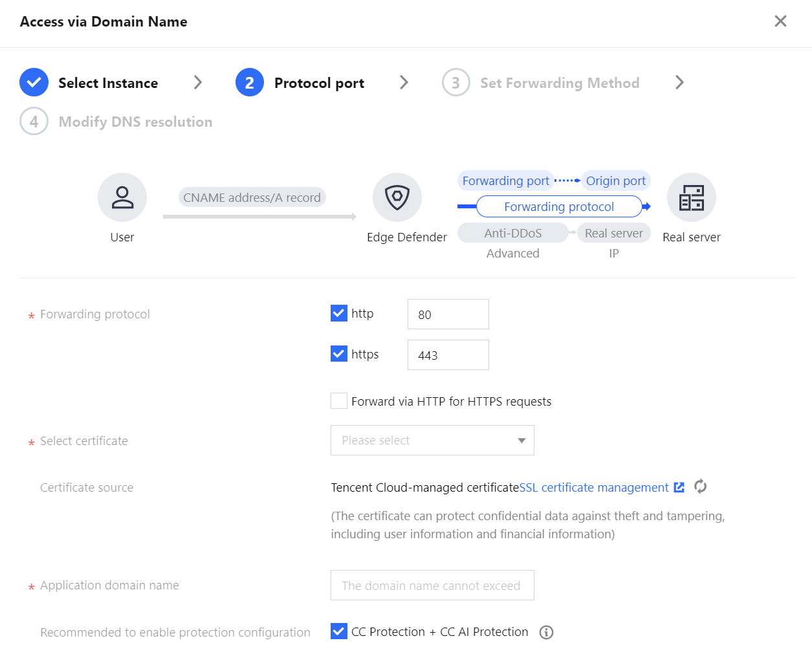Enable Forward via HTTP for HTTPS requests
The height and width of the screenshot is (667, 812).
click(339, 401)
